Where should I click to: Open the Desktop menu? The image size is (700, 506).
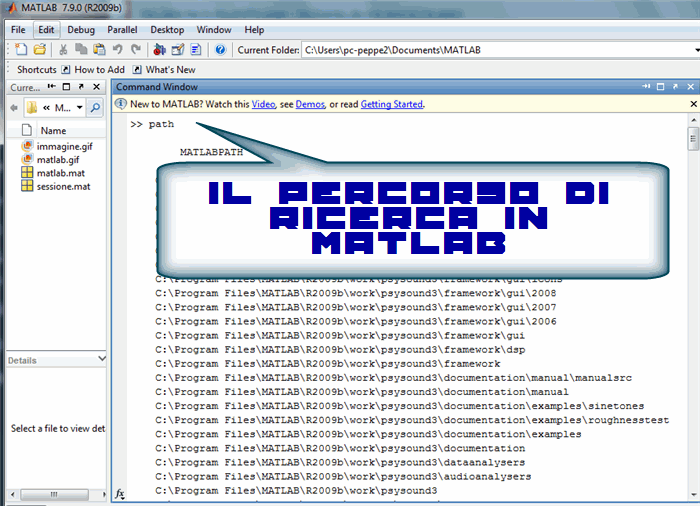coord(167,30)
